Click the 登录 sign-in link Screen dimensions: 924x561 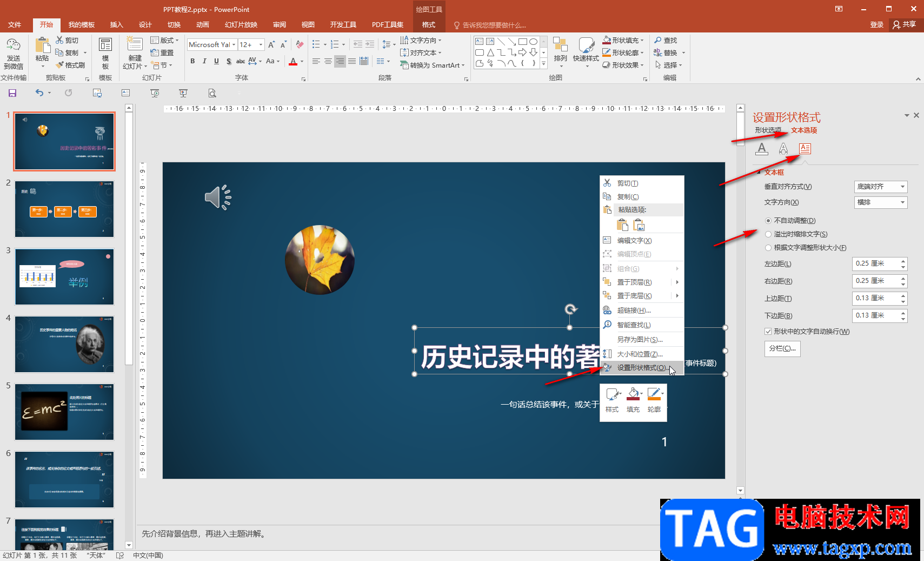pyautogui.click(x=876, y=25)
